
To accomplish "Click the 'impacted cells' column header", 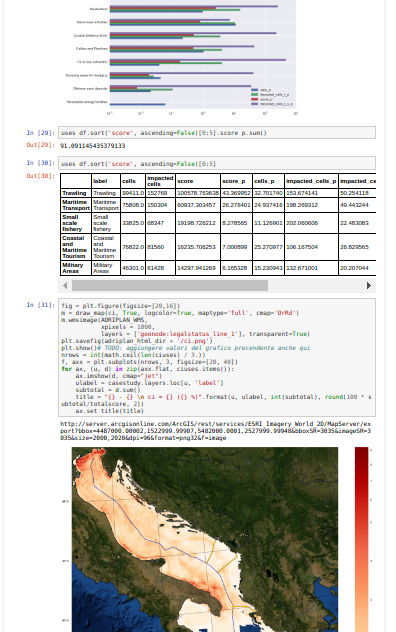I will [160, 181].
